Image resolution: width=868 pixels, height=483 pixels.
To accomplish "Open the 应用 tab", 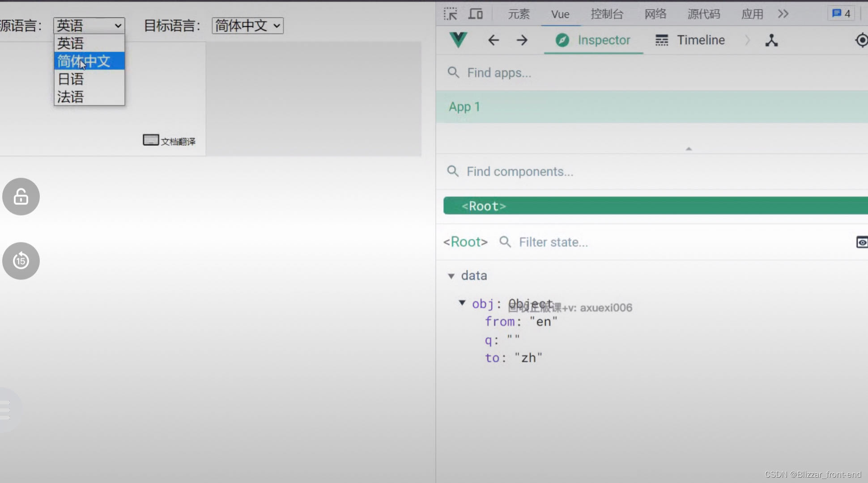I will tap(752, 14).
